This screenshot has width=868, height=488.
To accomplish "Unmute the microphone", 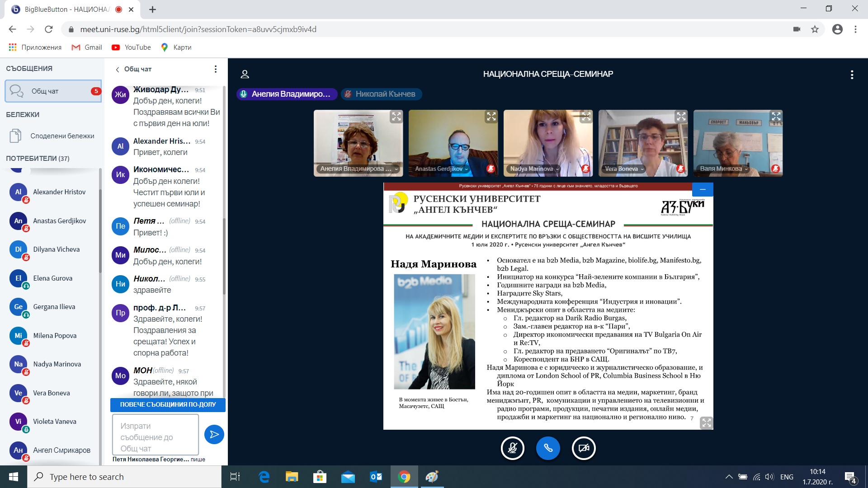I will point(513,448).
